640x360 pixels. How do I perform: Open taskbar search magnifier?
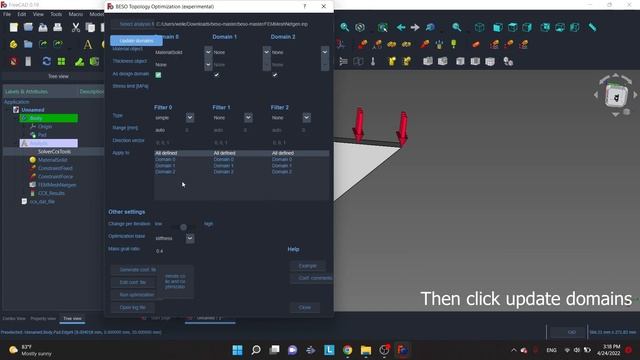click(256, 350)
